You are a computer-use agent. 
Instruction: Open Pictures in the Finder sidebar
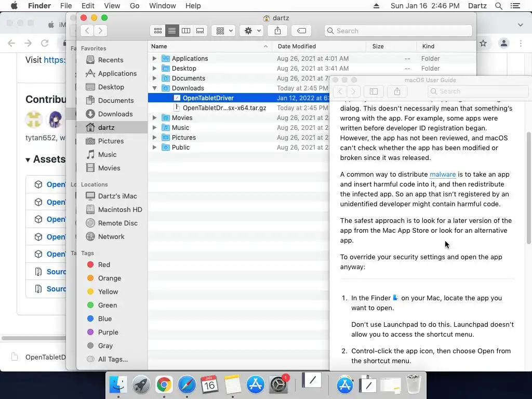pyautogui.click(x=104, y=141)
